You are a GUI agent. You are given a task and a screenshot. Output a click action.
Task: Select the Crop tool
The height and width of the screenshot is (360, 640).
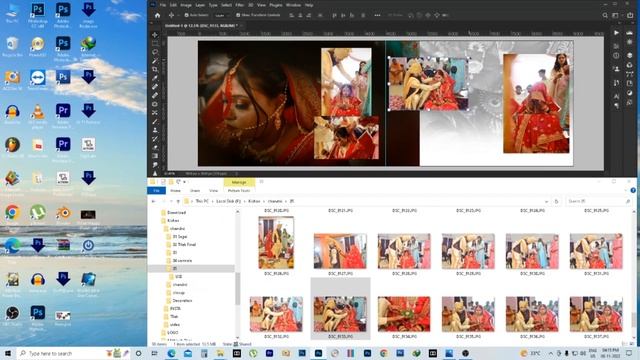pos(155,69)
